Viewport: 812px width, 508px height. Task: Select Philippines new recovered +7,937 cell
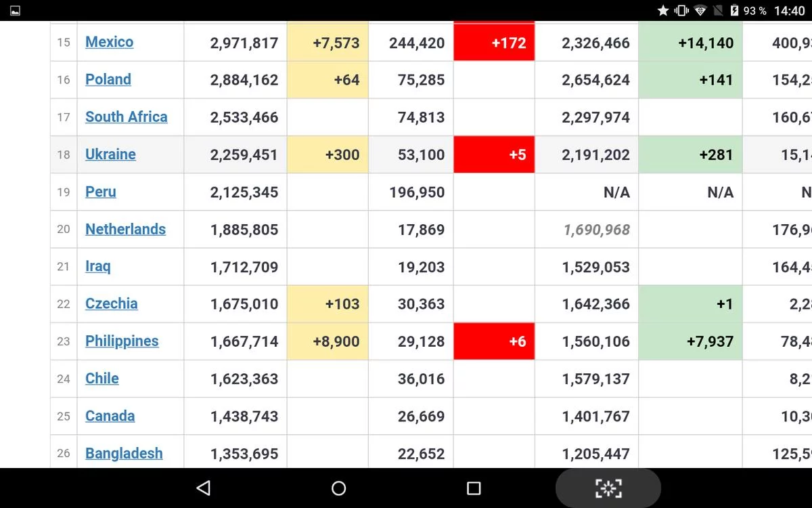(690, 341)
